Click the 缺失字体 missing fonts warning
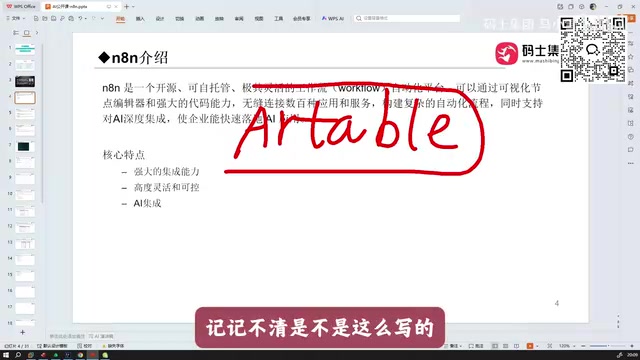This screenshot has width=640, height=360. coord(113,346)
